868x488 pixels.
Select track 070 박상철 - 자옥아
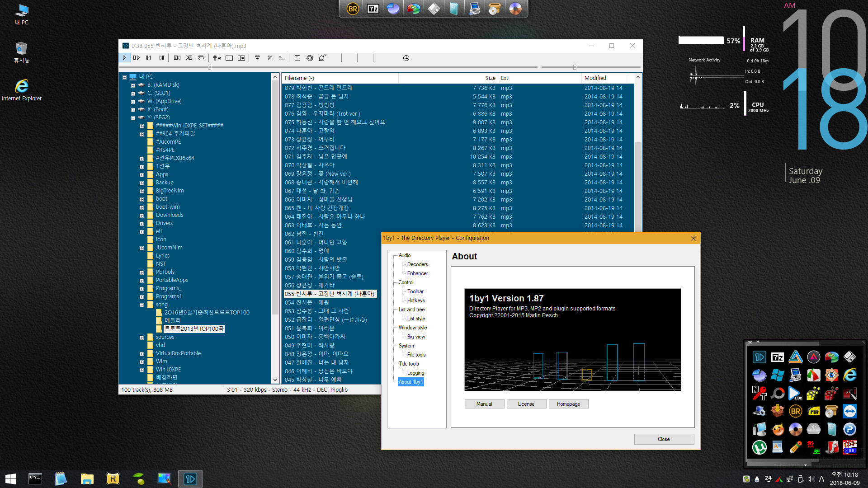pyautogui.click(x=310, y=165)
